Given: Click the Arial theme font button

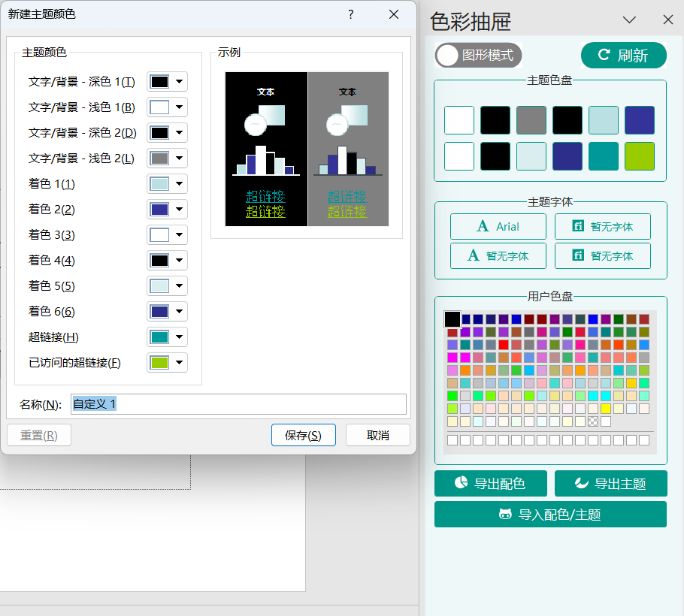Looking at the screenshot, I should (x=498, y=226).
